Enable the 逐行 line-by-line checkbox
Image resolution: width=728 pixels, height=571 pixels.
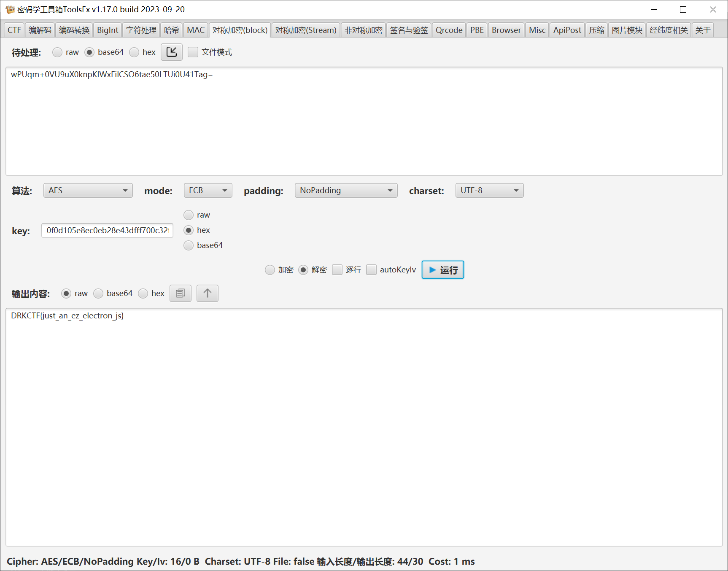337,270
